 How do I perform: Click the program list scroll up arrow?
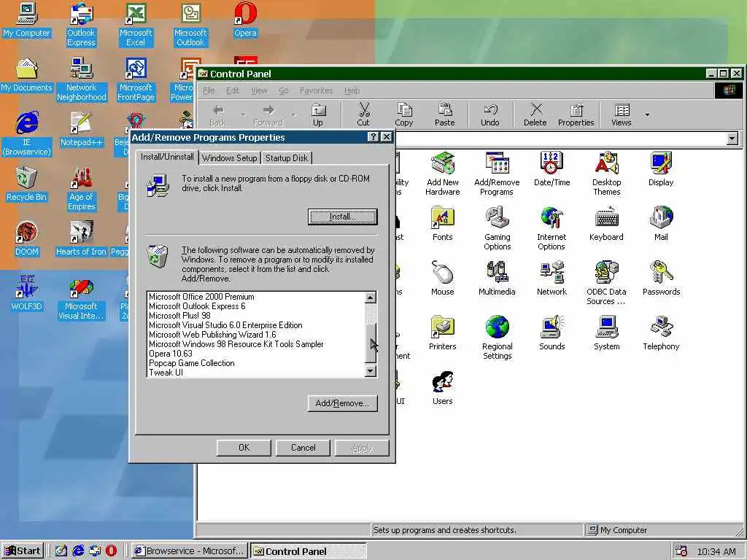(371, 297)
